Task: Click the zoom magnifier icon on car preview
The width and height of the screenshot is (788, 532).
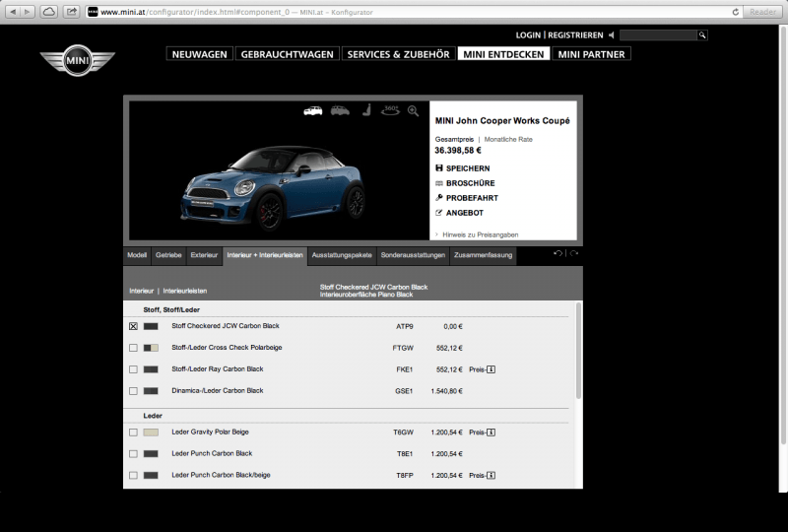Action: (x=413, y=111)
